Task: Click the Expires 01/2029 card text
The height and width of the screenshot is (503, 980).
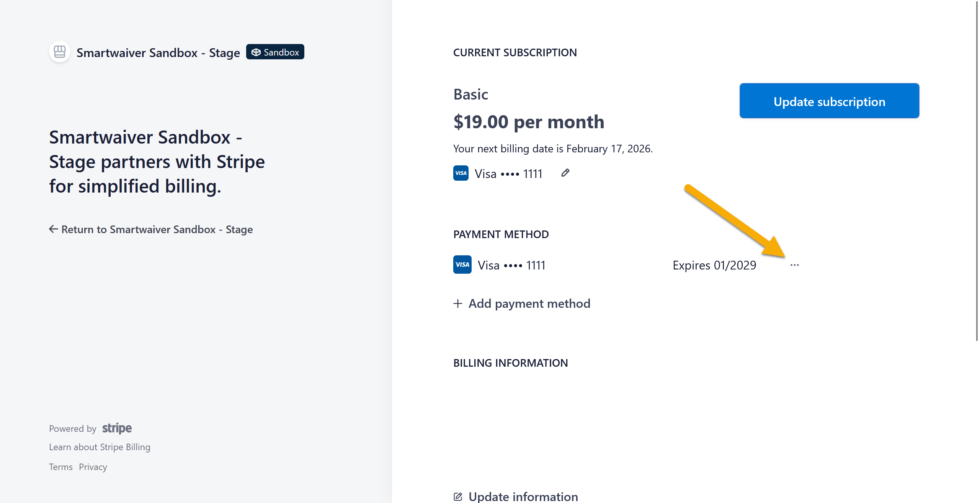Action: pos(714,265)
